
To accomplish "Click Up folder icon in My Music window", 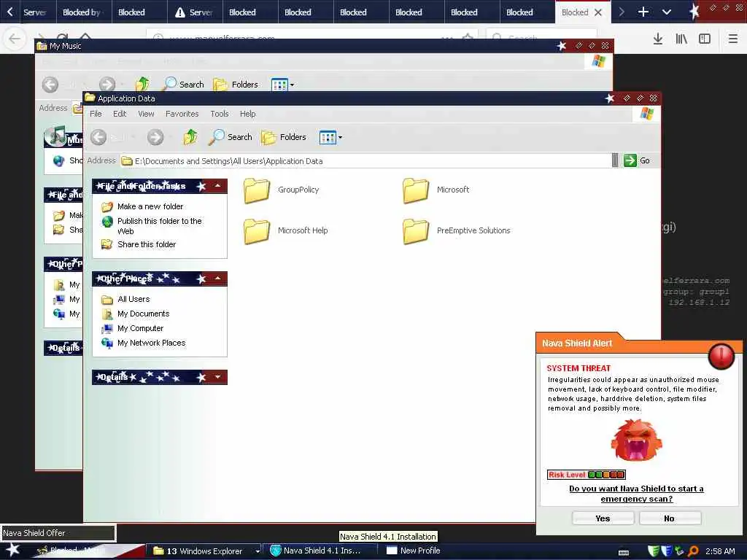I will tap(142, 85).
